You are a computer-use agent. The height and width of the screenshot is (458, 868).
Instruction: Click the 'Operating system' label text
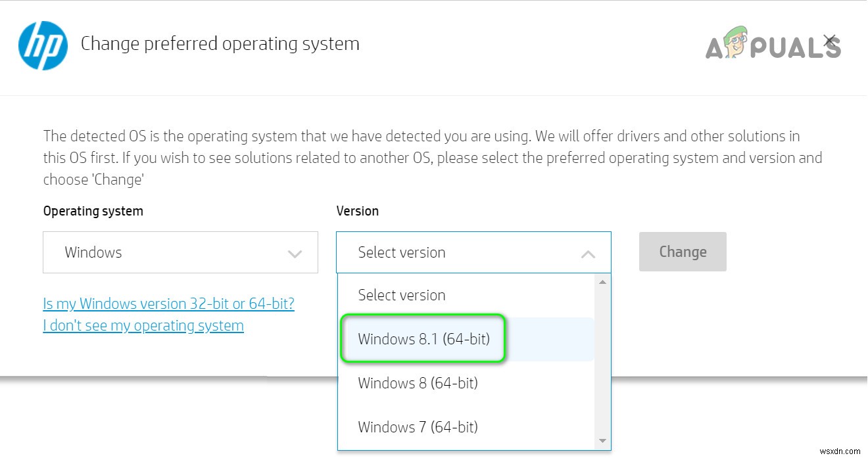pos(93,211)
